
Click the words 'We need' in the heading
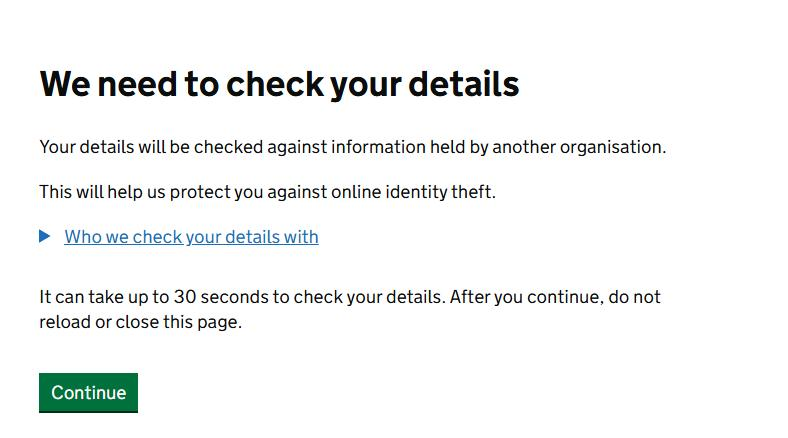coord(108,83)
